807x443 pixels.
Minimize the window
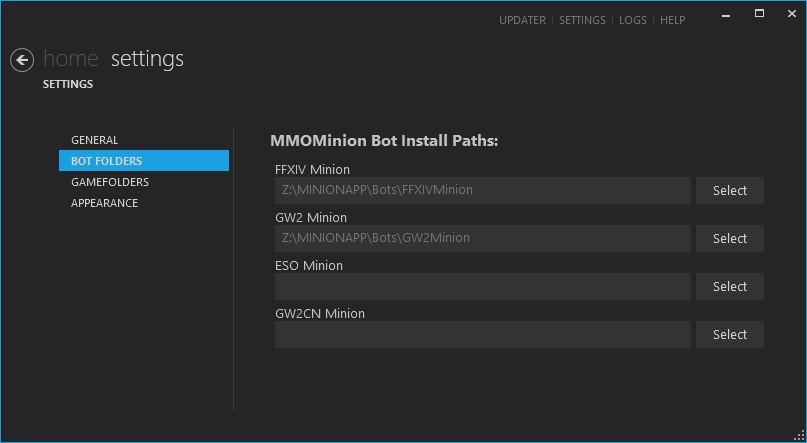tap(726, 14)
